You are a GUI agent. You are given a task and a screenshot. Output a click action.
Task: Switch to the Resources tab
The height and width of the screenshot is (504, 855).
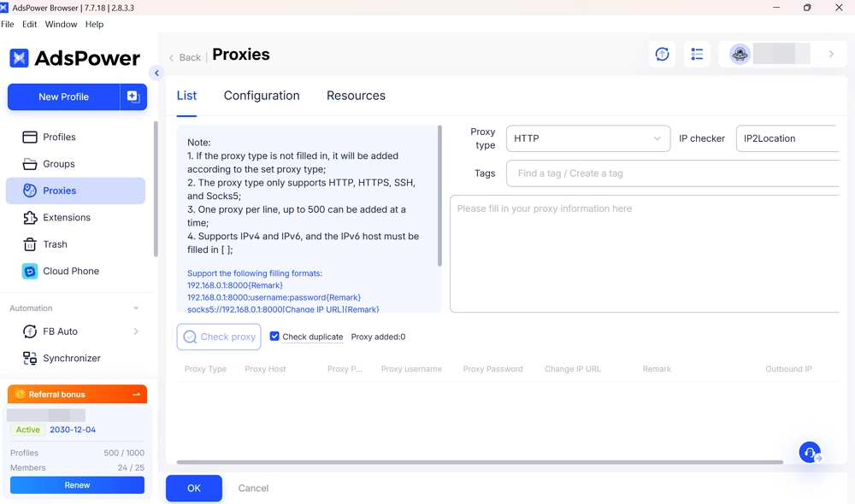point(356,96)
